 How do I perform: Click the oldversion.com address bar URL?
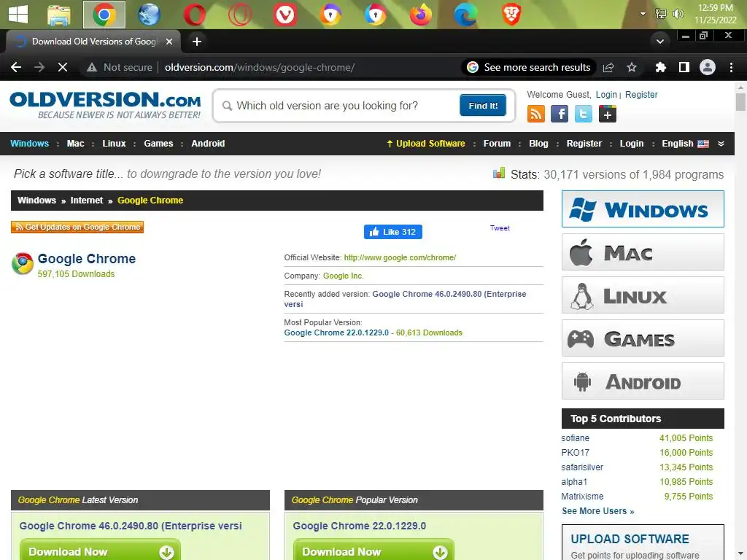(x=260, y=67)
